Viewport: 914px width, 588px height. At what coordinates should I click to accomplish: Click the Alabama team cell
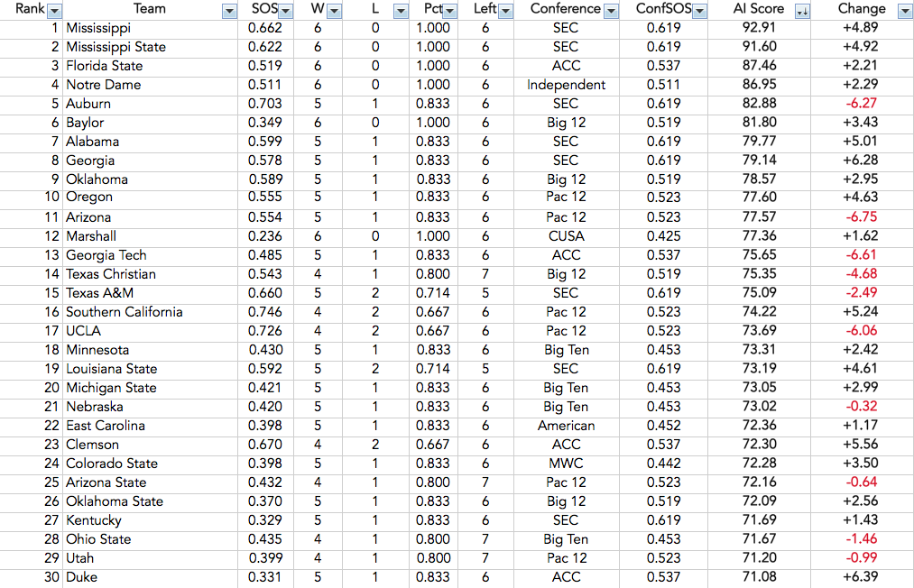coord(150,142)
